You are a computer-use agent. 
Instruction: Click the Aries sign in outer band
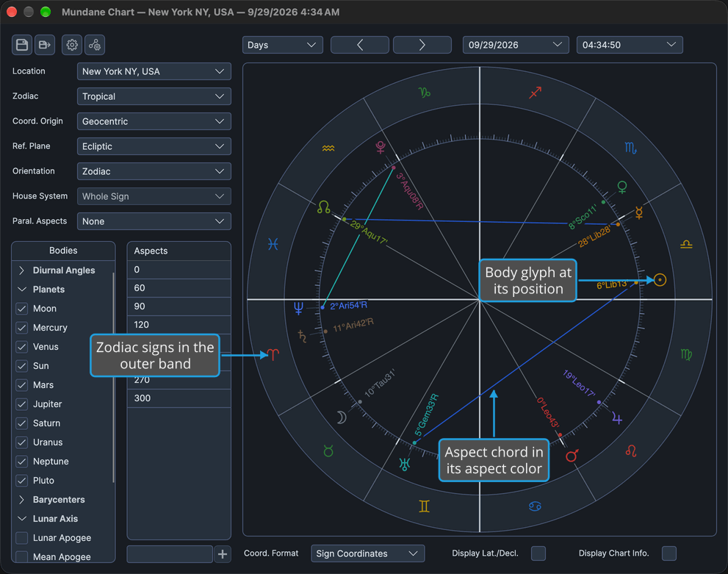pyautogui.click(x=273, y=355)
